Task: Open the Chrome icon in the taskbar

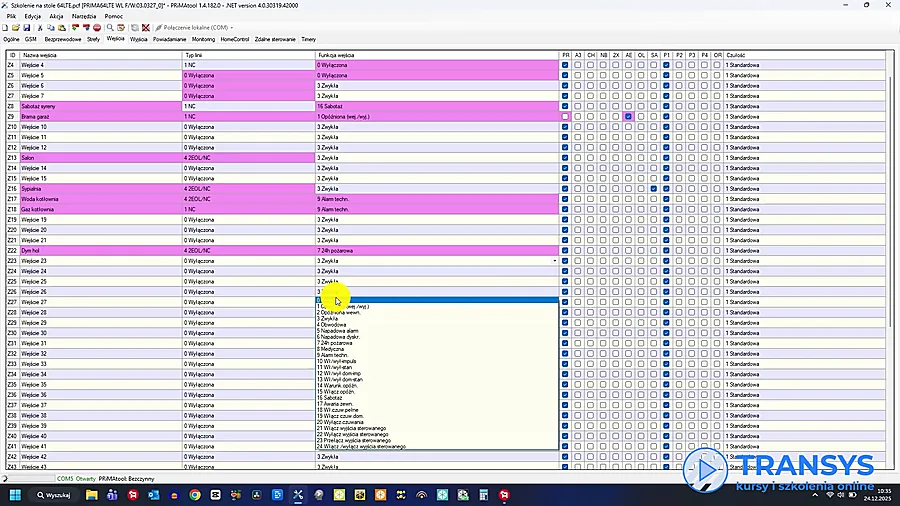Action: pyautogui.click(x=195, y=495)
